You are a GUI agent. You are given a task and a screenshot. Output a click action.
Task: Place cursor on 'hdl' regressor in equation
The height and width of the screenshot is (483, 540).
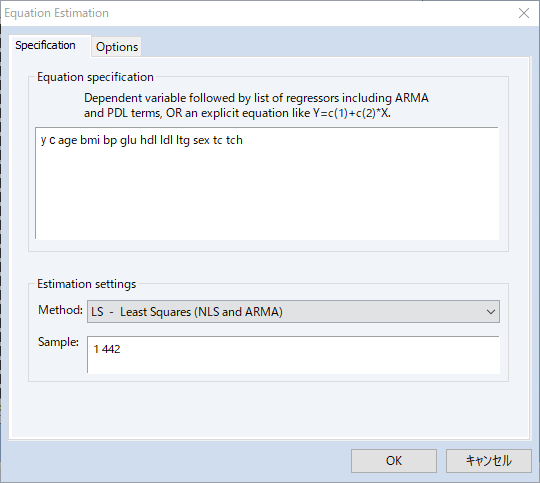coord(148,140)
